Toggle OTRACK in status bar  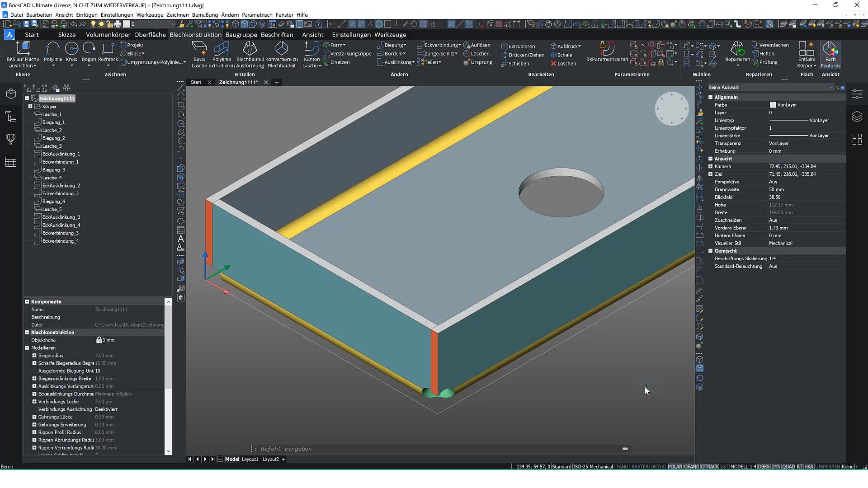tap(710, 466)
